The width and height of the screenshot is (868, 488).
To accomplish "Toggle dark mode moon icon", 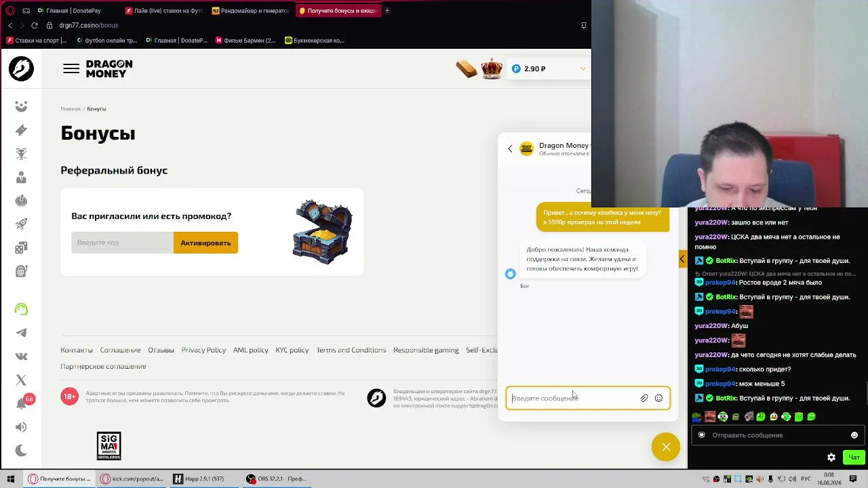I will pos(21,451).
